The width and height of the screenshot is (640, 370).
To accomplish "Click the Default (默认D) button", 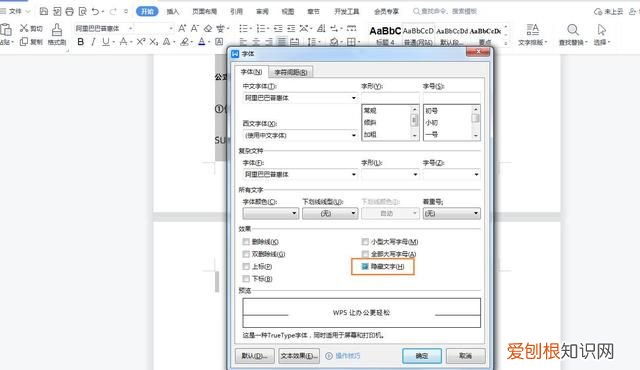I will tap(255, 356).
